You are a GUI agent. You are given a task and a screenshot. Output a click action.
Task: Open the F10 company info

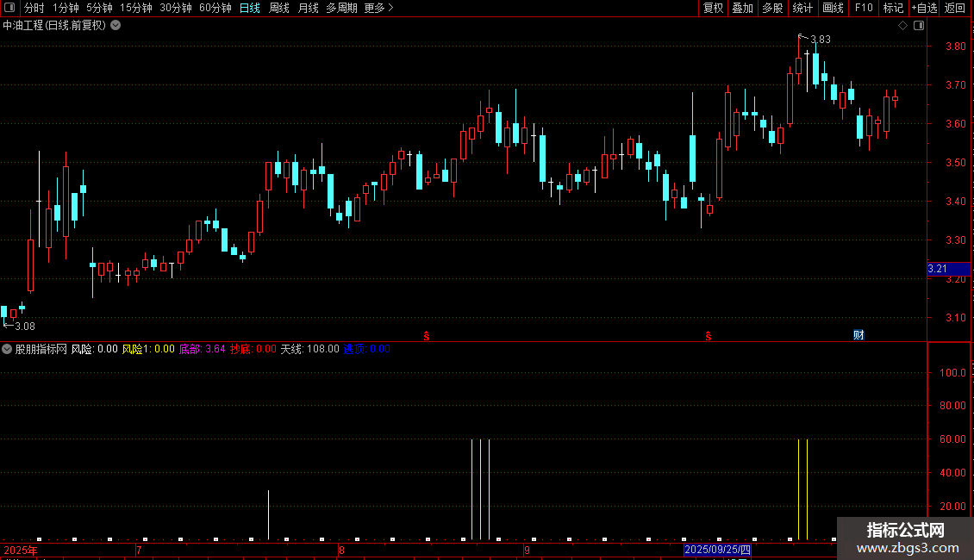click(864, 8)
